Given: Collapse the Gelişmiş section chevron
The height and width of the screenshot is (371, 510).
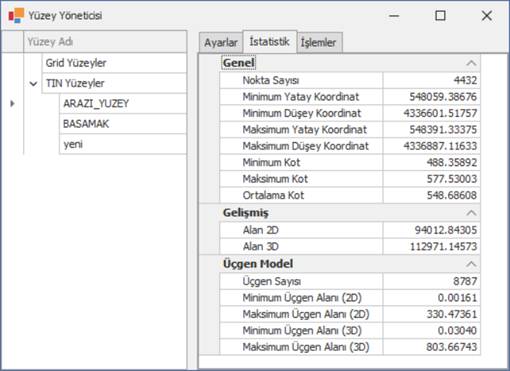Looking at the screenshot, I should tap(471, 213).
